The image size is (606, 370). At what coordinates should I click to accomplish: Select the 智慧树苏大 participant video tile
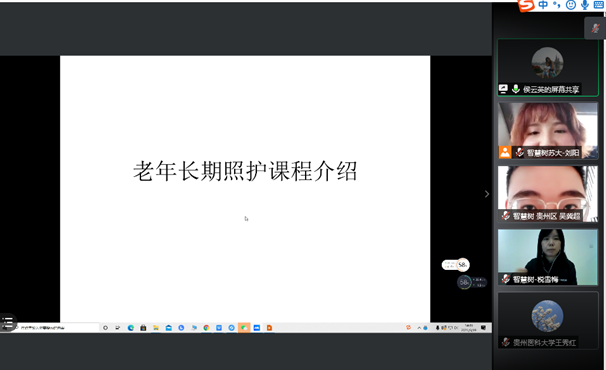[x=548, y=131]
